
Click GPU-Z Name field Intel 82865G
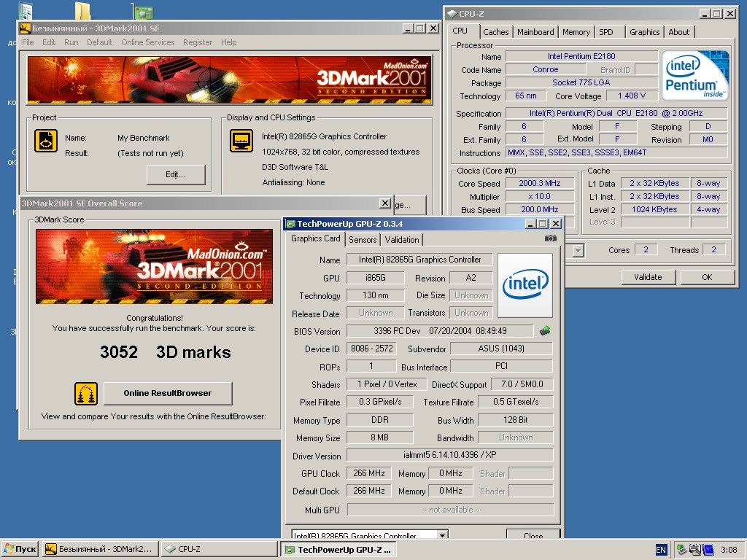419,260
